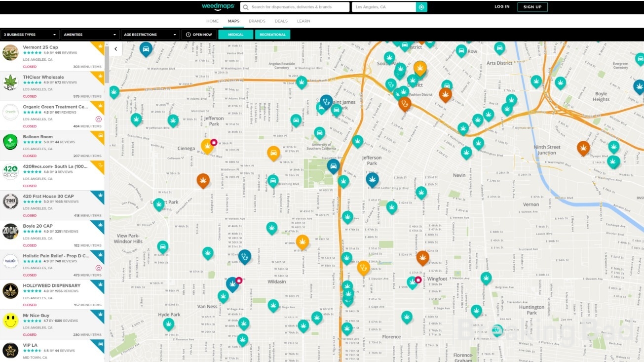The width and height of the screenshot is (644, 362).
Task: Click the orange doctor pin near Fashion District
Action: 405,103
